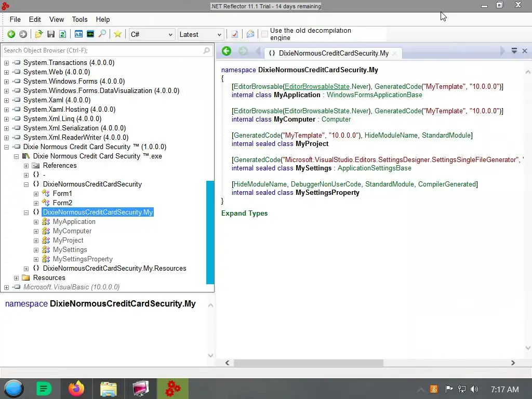532x399 pixels.
Task: Click the blue AB toolbar icon
Action: pyautogui.click(x=78, y=34)
